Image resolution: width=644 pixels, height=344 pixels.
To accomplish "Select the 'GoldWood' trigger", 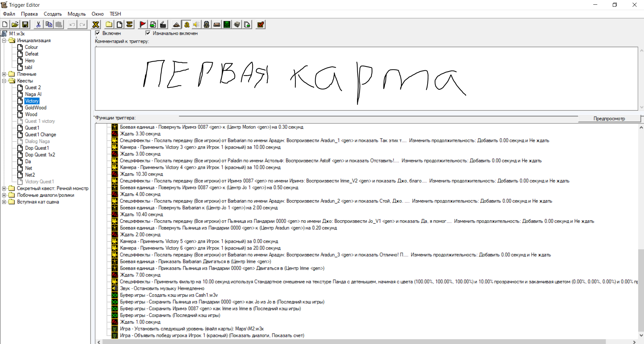I will coord(36,108).
